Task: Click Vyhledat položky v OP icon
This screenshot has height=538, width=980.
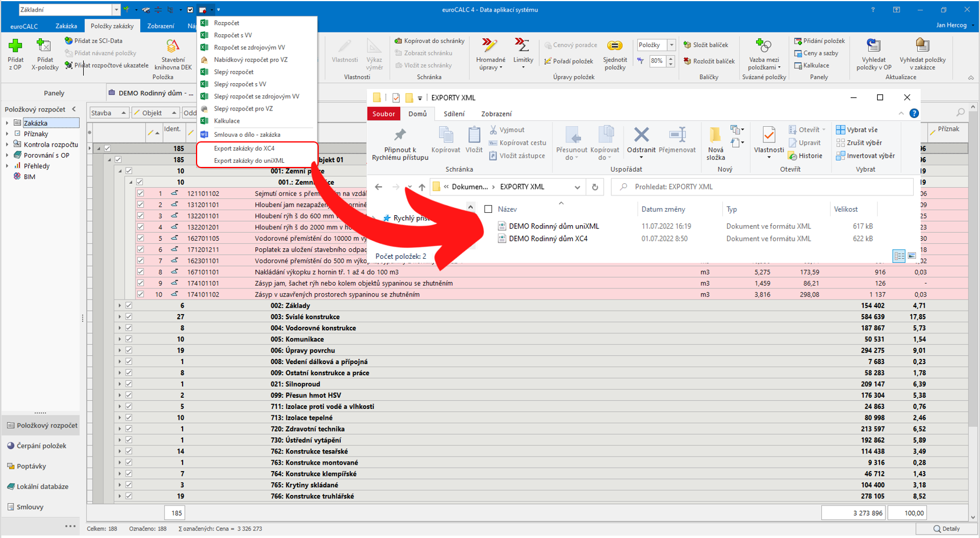Action: tap(874, 45)
